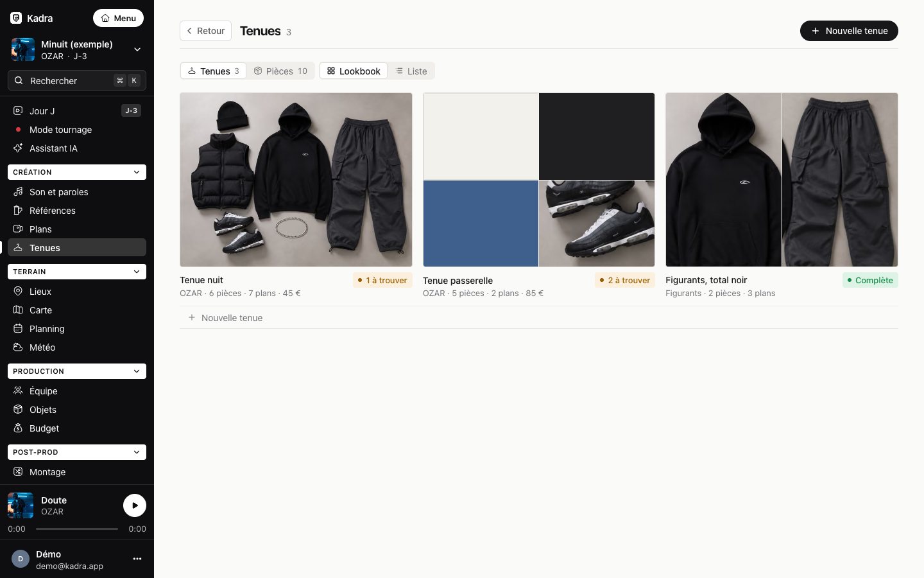This screenshot has width=924, height=578.
Task: Open the Assistant IA sparkle icon
Action: [x=18, y=148]
